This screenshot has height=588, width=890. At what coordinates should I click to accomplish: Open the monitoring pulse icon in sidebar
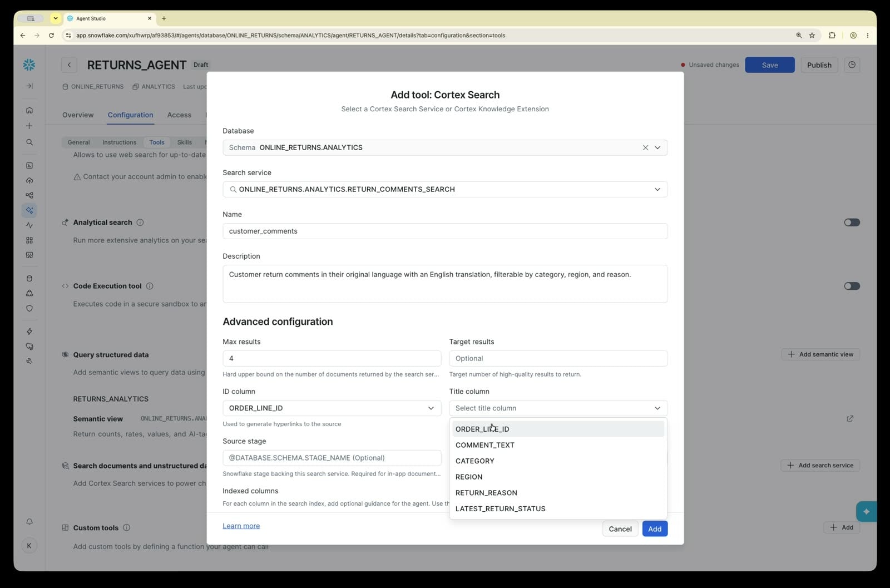29,225
